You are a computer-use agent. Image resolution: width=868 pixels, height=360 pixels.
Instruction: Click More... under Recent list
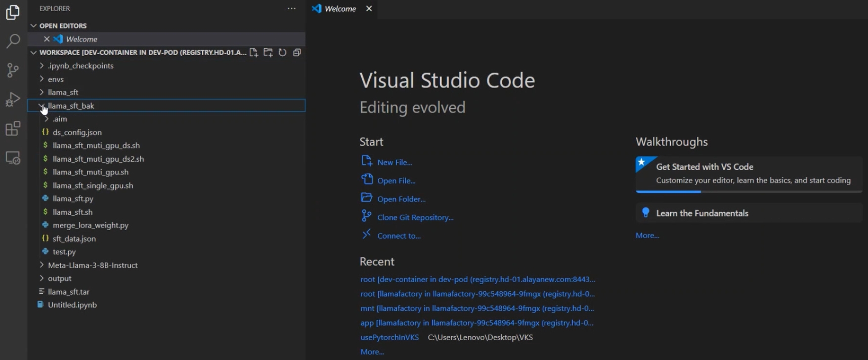tap(372, 352)
